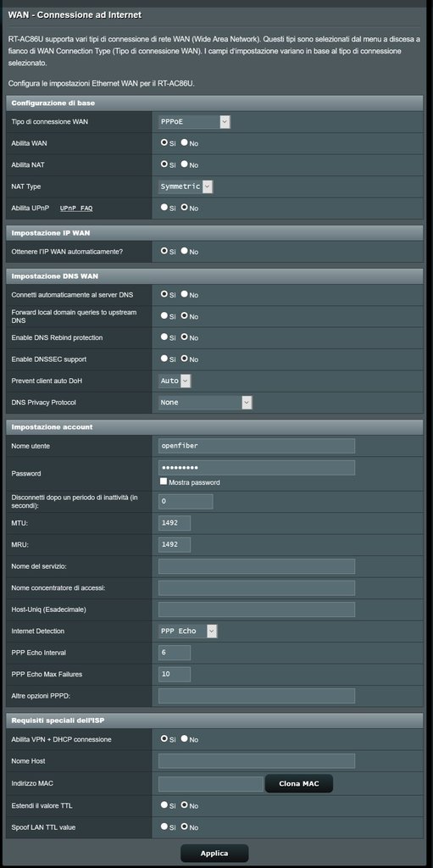Click the Nome del servizio field
Screen dimensions: 433x868
[x=257, y=566]
